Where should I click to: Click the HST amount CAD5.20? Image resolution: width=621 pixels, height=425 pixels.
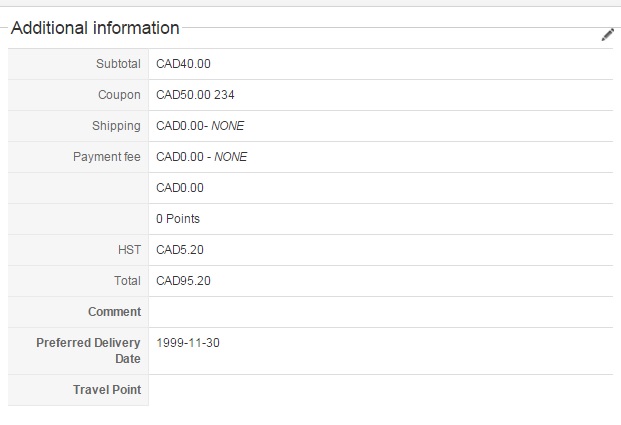pos(180,250)
